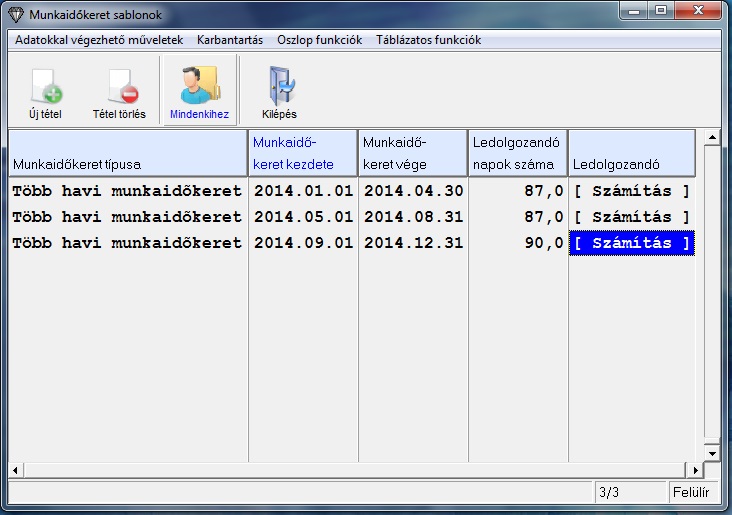Screen dimensions: 732x515
Task: Click horizontal scrollbar right arrow
Action: click(692, 469)
